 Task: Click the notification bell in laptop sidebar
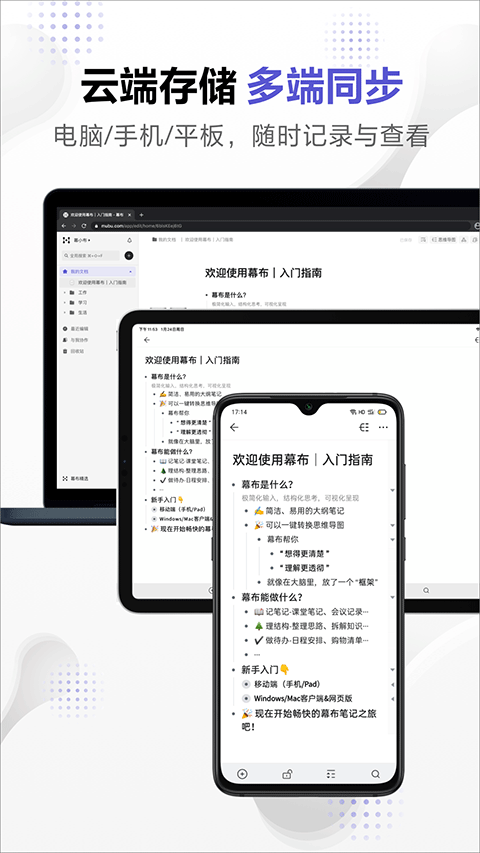pyautogui.click(x=130, y=240)
